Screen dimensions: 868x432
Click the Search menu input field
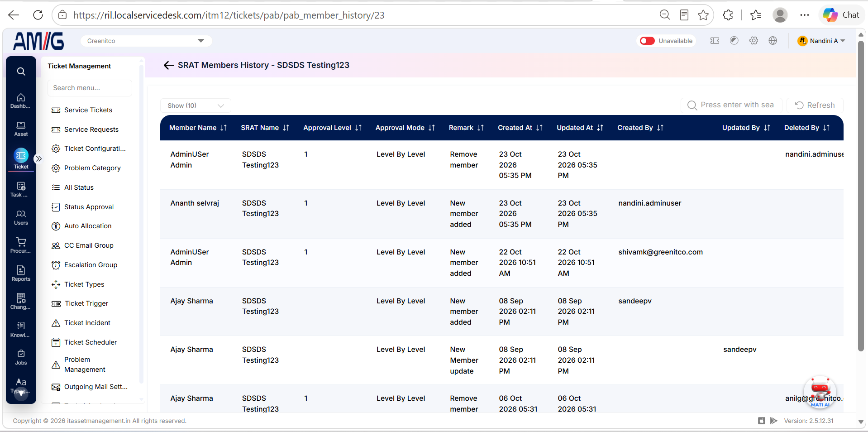tap(90, 88)
